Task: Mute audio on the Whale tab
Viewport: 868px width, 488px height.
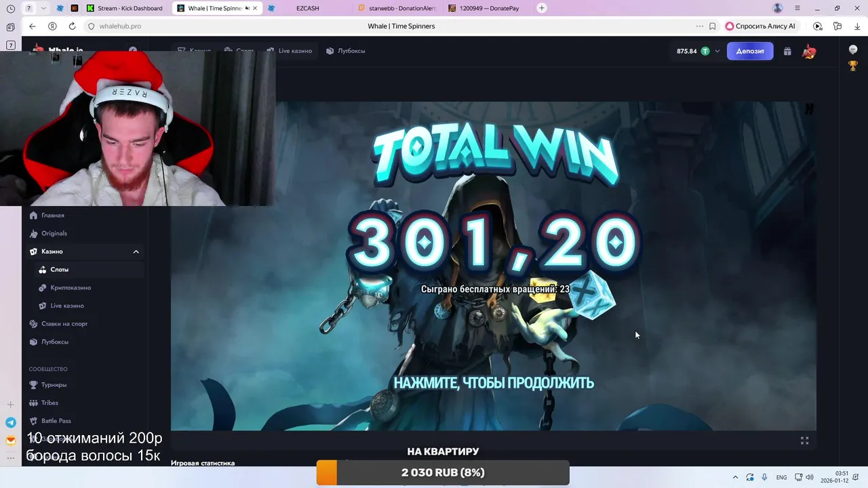Action: click(x=246, y=8)
